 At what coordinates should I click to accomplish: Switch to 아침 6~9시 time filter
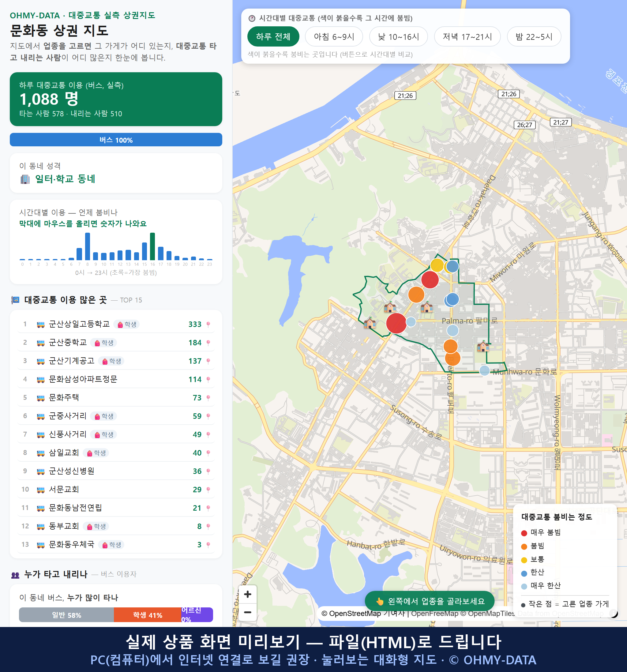point(334,36)
